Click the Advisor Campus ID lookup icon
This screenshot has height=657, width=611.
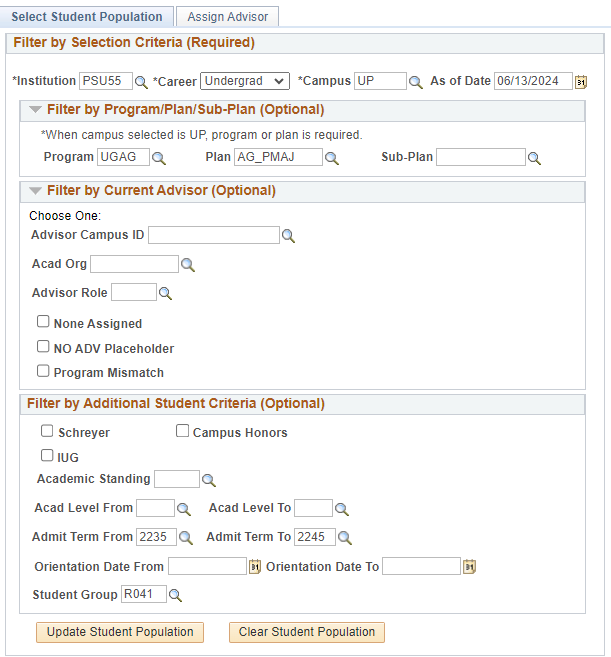pyautogui.click(x=288, y=236)
